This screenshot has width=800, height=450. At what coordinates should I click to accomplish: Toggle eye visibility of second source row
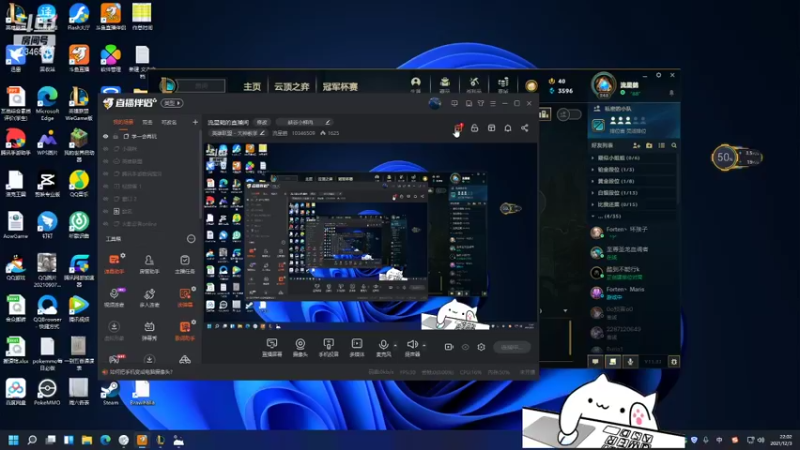click(x=106, y=149)
